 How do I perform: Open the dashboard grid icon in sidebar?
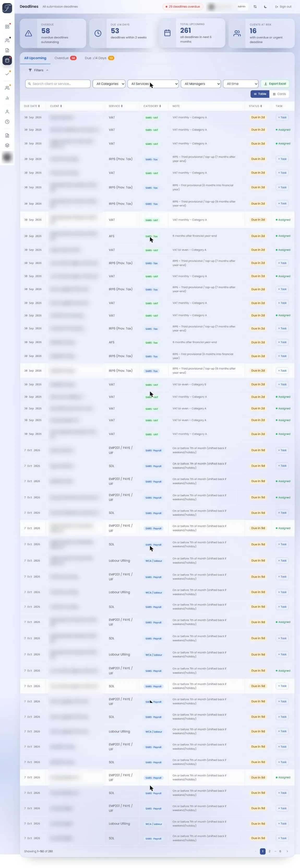7,27
